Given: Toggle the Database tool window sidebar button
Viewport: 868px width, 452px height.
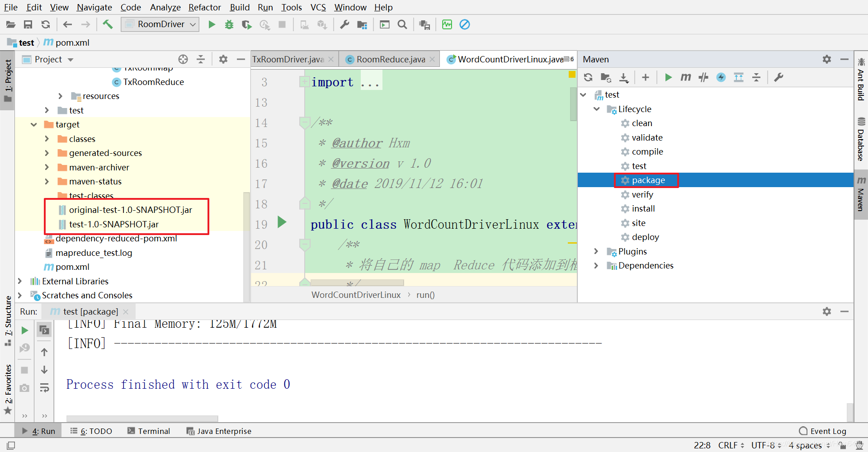Looking at the screenshot, I should click(x=861, y=139).
